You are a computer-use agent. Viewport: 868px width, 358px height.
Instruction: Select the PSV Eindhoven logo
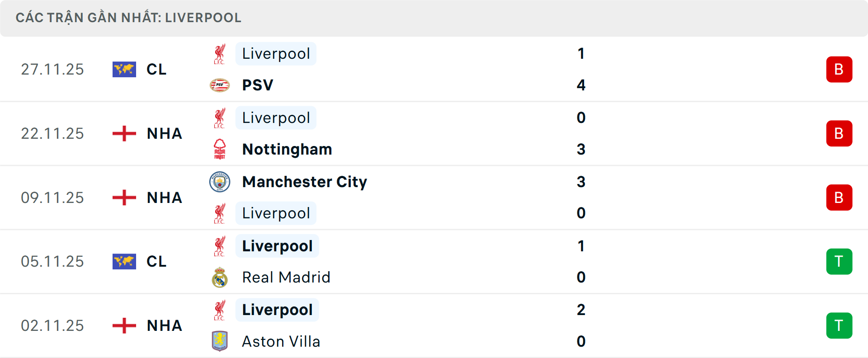pos(220,85)
